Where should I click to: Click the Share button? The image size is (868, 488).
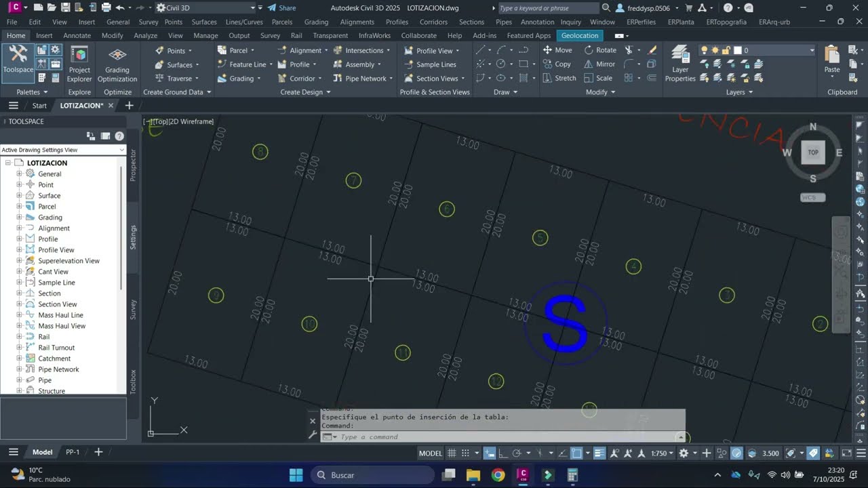click(282, 7)
